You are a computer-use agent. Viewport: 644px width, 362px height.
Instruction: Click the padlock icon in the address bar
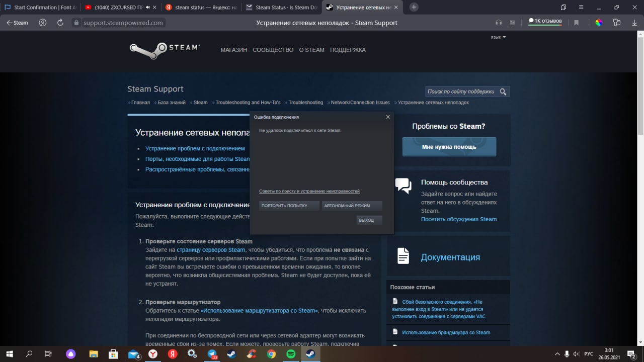tap(76, 23)
